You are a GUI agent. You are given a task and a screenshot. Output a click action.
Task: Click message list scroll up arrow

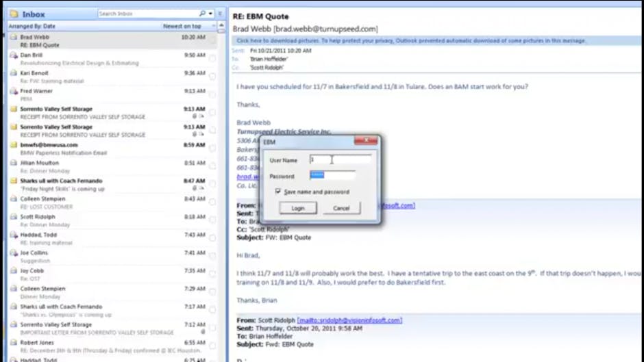click(221, 26)
